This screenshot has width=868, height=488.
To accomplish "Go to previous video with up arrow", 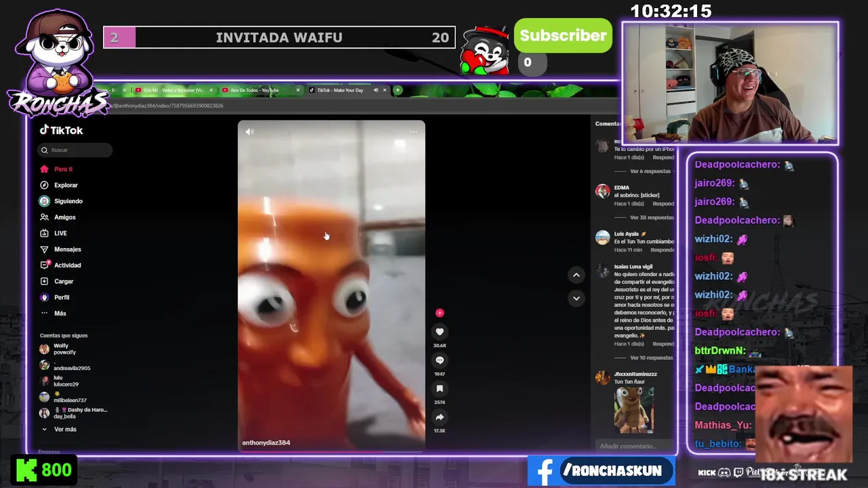I will (x=576, y=274).
